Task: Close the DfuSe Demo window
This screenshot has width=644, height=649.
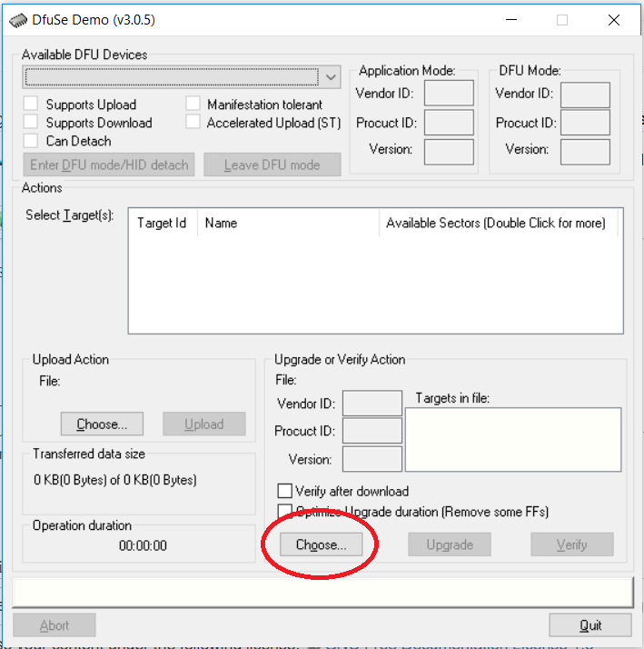Action: click(x=614, y=19)
